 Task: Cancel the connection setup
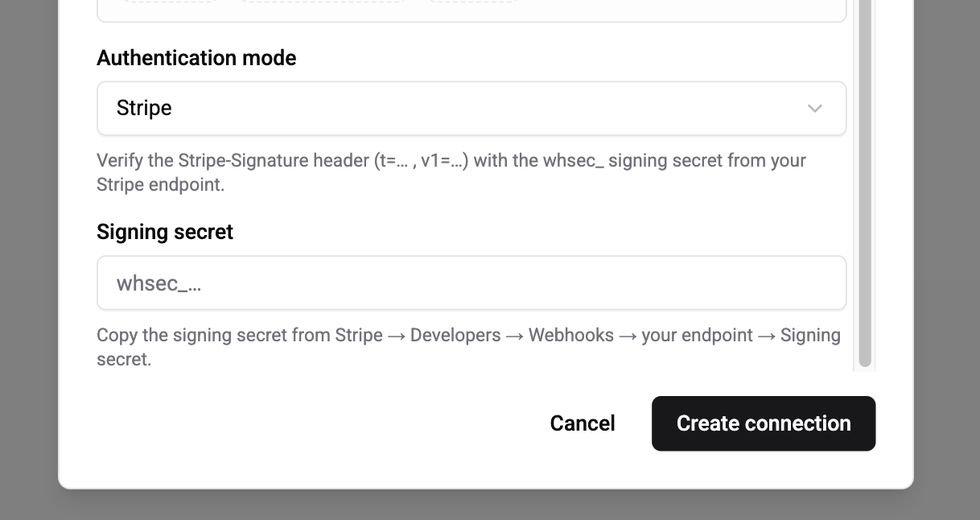point(582,423)
